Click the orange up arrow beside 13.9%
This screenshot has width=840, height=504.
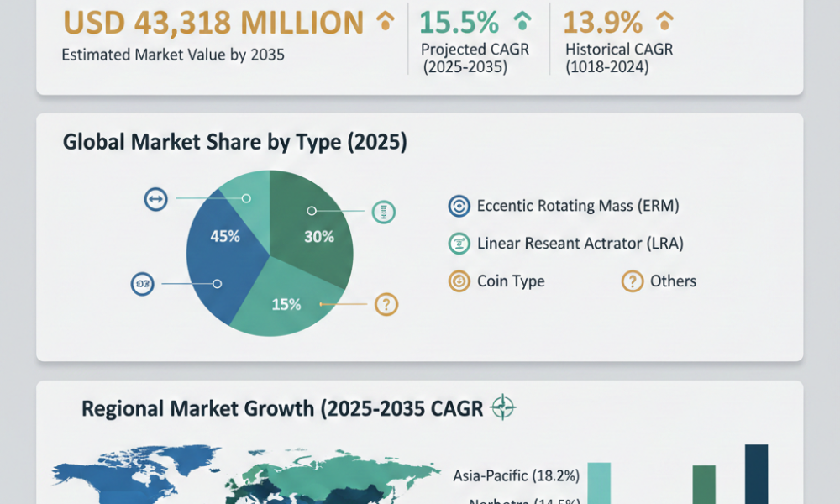[x=664, y=21]
